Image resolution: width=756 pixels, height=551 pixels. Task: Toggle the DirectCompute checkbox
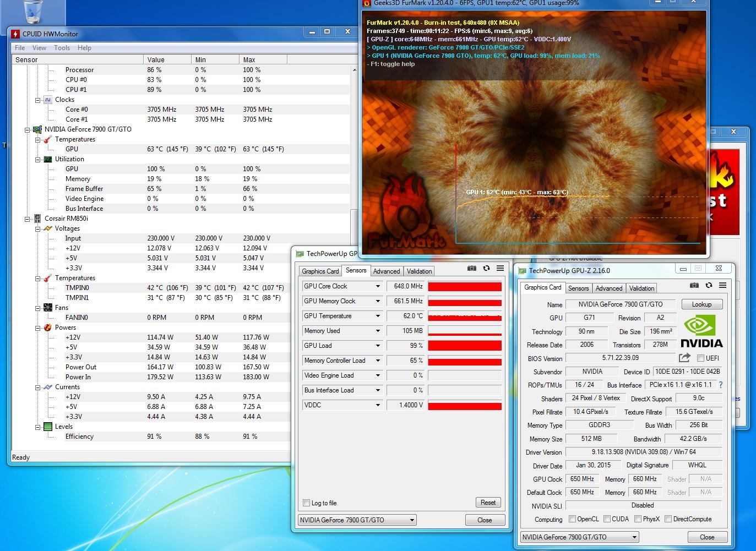(x=668, y=519)
